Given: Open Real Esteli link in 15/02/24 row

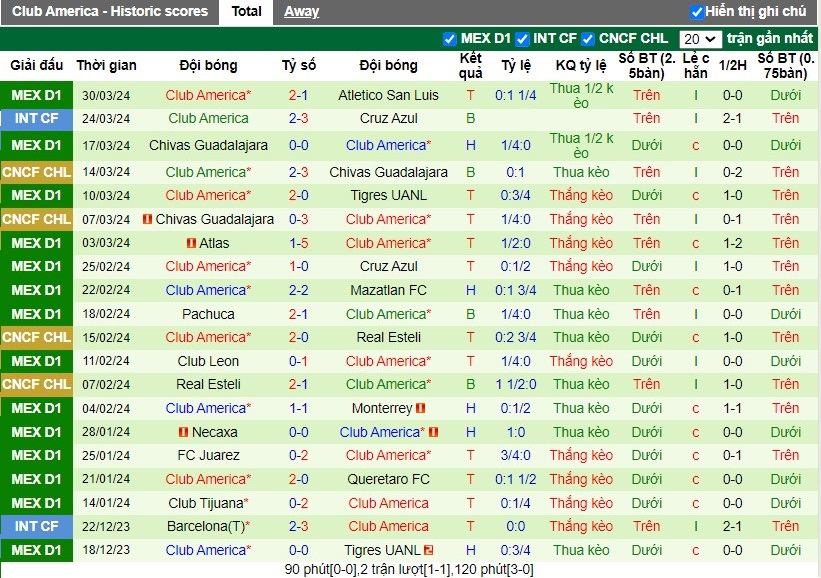Looking at the screenshot, I should [389, 337].
